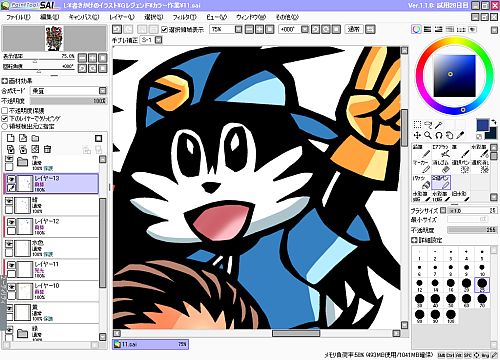Image resolution: width=500 pixels, height=360 pixels.
Task: Select the hand pan tool
Action: pyautogui.click(x=449, y=135)
